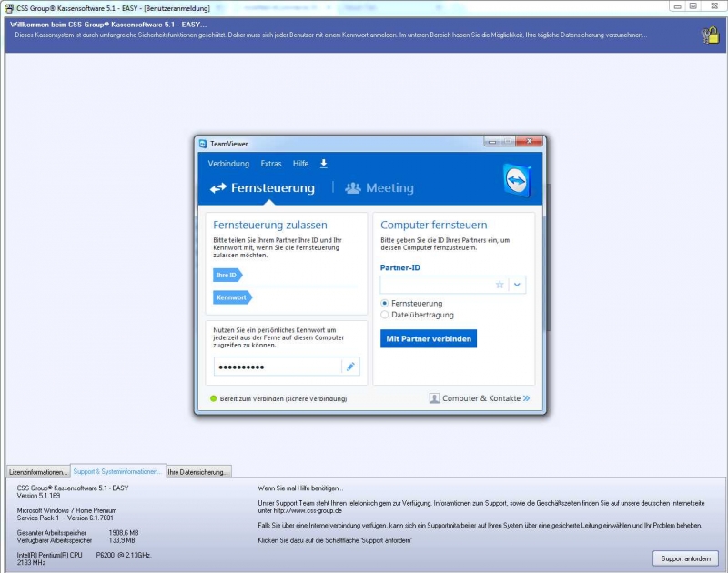Select the Dateiübertragung radio button
This screenshot has width=728, height=573.
pos(384,315)
